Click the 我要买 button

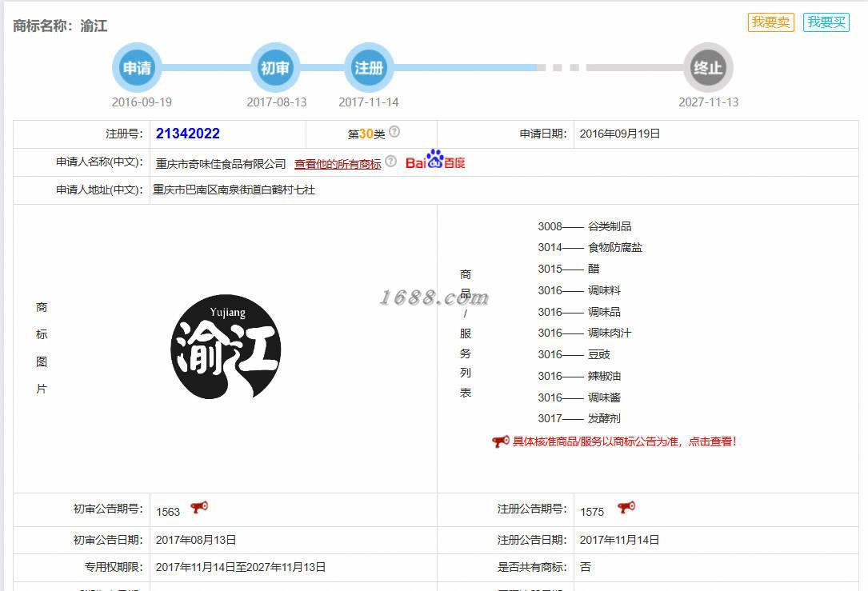tap(826, 22)
